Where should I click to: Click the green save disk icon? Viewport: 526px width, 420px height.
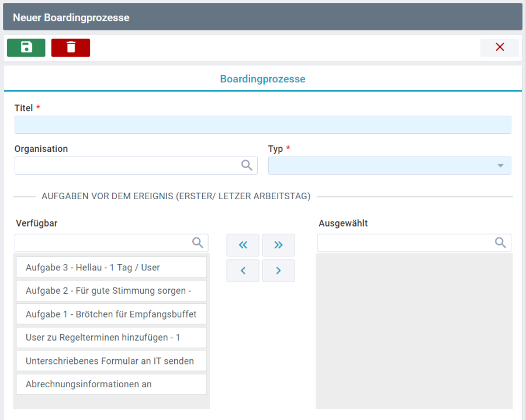click(26, 47)
